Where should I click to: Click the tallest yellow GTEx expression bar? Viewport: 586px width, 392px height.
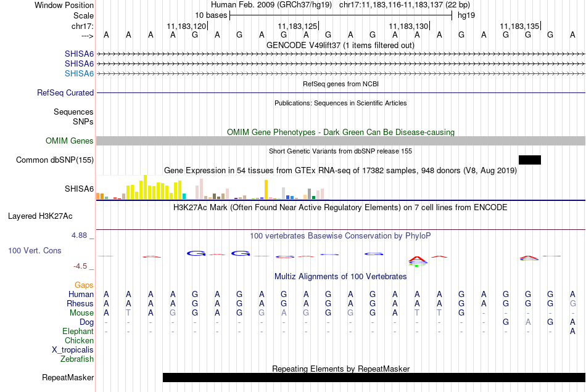coord(146,187)
